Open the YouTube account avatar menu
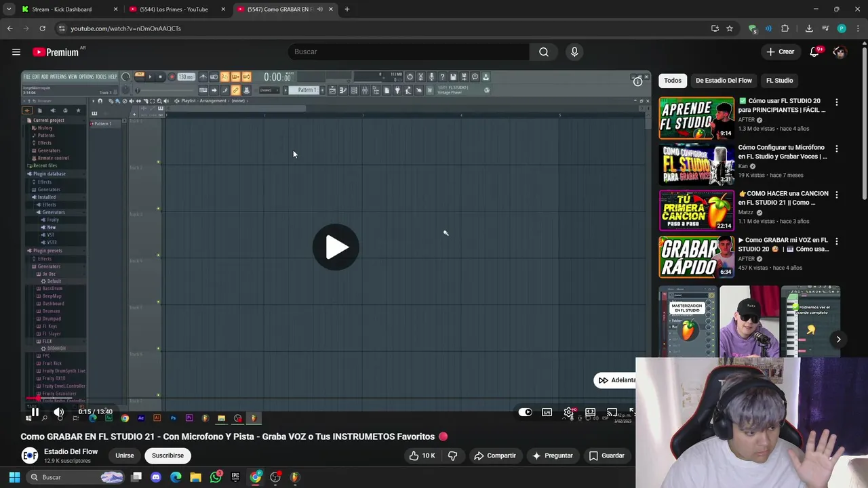 tap(840, 52)
